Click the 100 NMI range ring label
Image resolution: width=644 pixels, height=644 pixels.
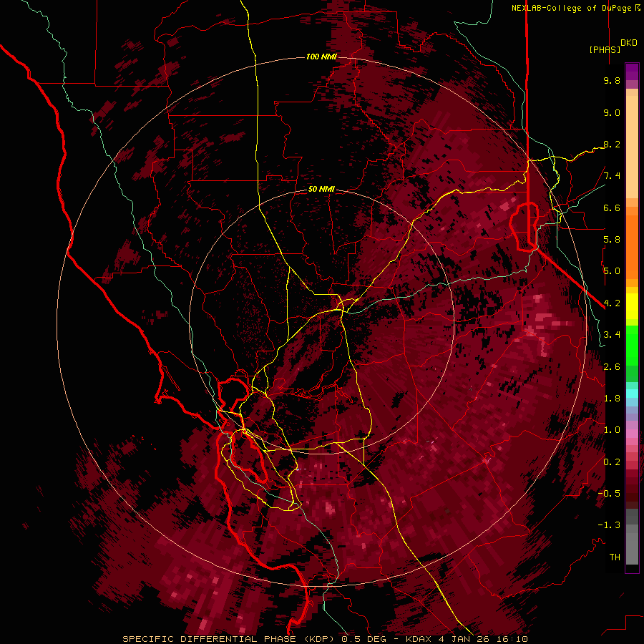(x=321, y=57)
